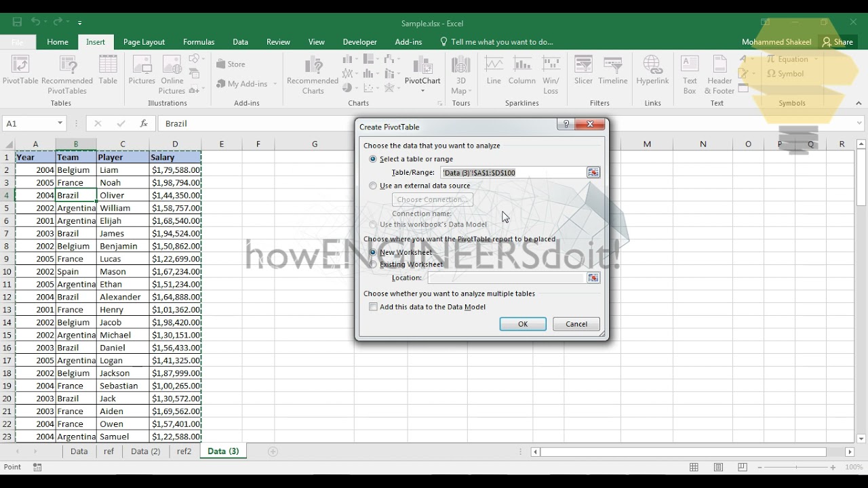The width and height of the screenshot is (868, 488).
Task: Click Cancel in Create PivotTable dialog
Action: pyautogui.click(x=576, y=324)
